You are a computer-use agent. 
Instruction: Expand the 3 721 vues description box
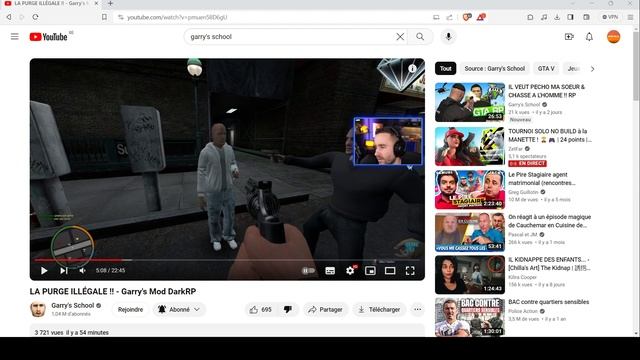point(227,331)
